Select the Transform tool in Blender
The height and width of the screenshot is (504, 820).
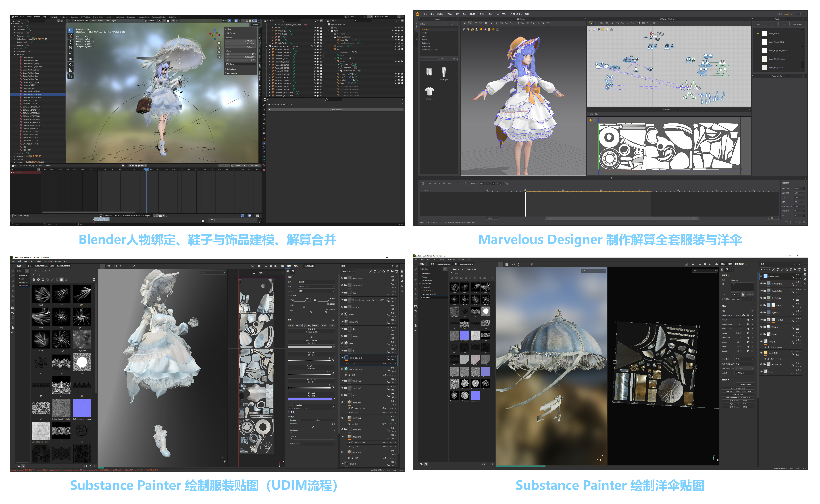(70, 58)
